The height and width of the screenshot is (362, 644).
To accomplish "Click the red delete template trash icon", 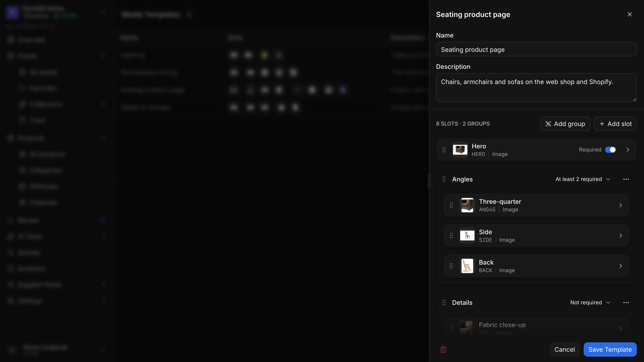I will coord(443,349).
